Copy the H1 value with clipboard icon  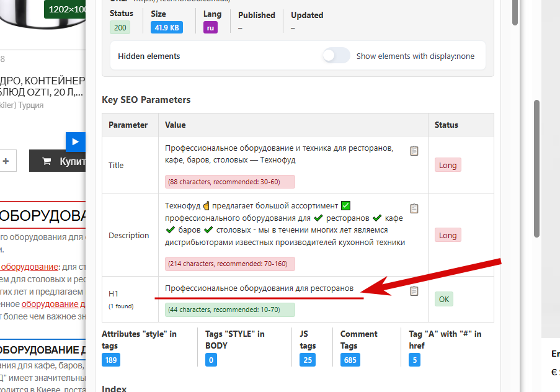[414, 291]
